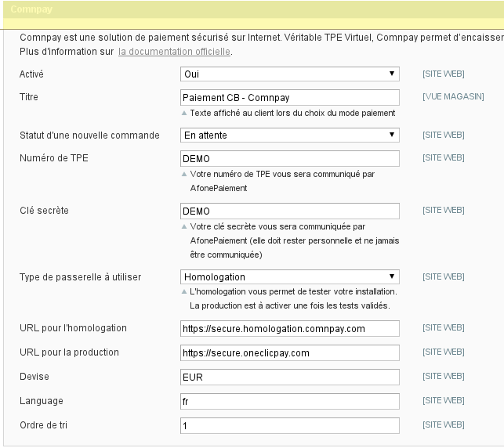
Task: Click the Type de passerelle à utiliser label
Action: coord(81,276)
